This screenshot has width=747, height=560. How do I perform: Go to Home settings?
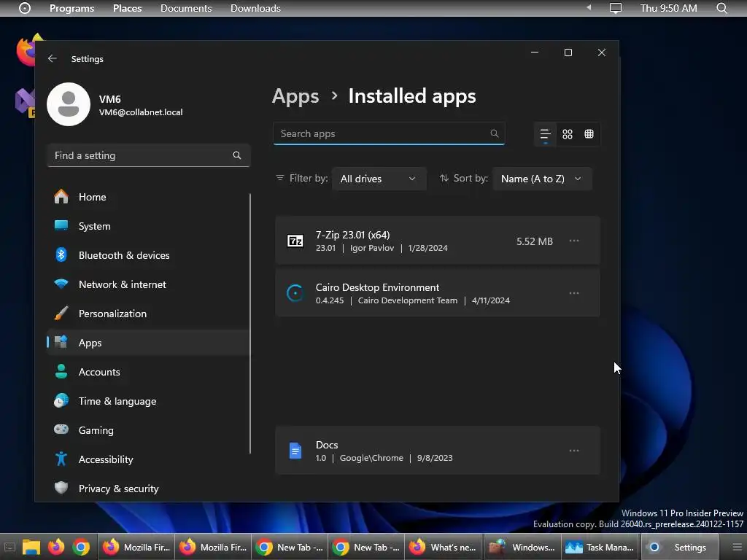coord(148,197)
